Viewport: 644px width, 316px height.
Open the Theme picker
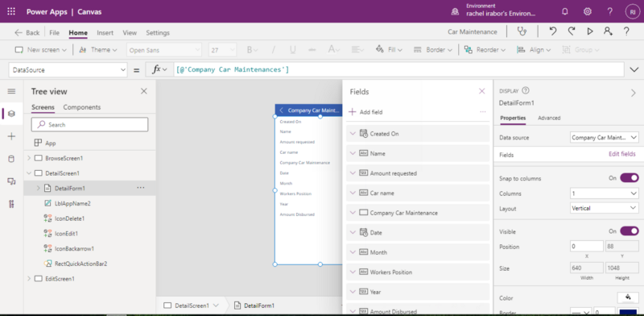pyautogui.click(x=98, y=50)
